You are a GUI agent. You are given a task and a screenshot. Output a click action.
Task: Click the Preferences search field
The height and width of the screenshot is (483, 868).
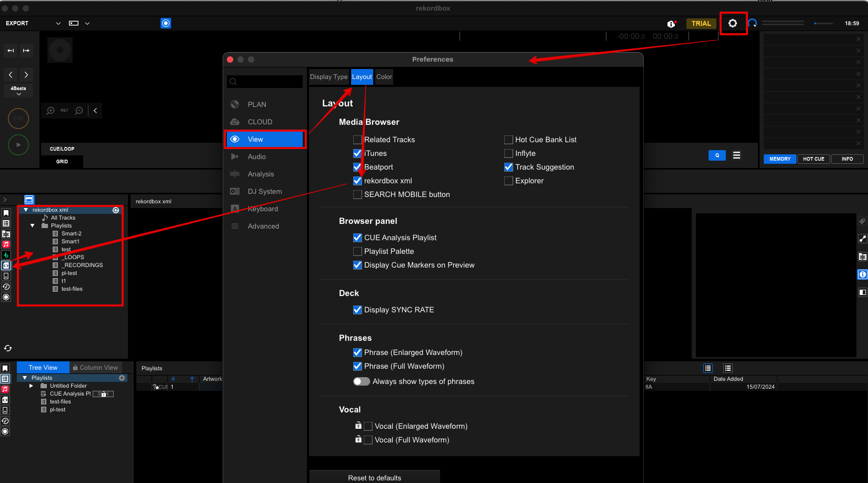265,82
